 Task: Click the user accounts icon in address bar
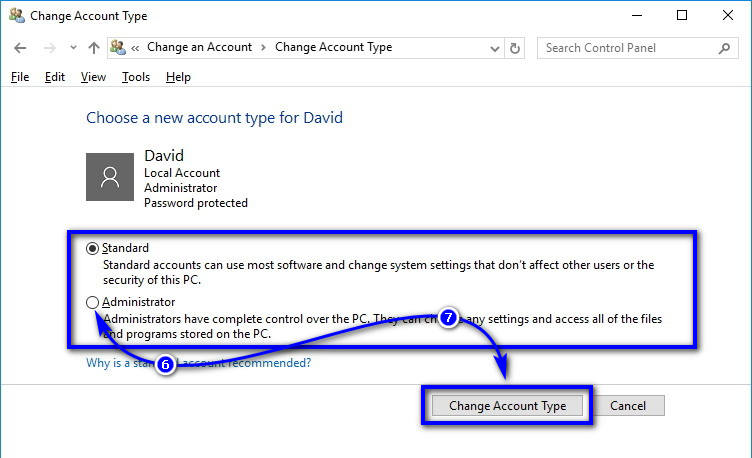pos(119,48)
